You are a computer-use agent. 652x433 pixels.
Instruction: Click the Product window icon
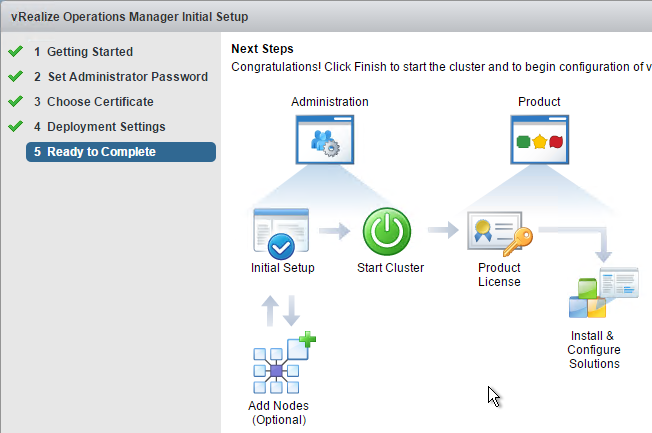click(x=539, y=140)
